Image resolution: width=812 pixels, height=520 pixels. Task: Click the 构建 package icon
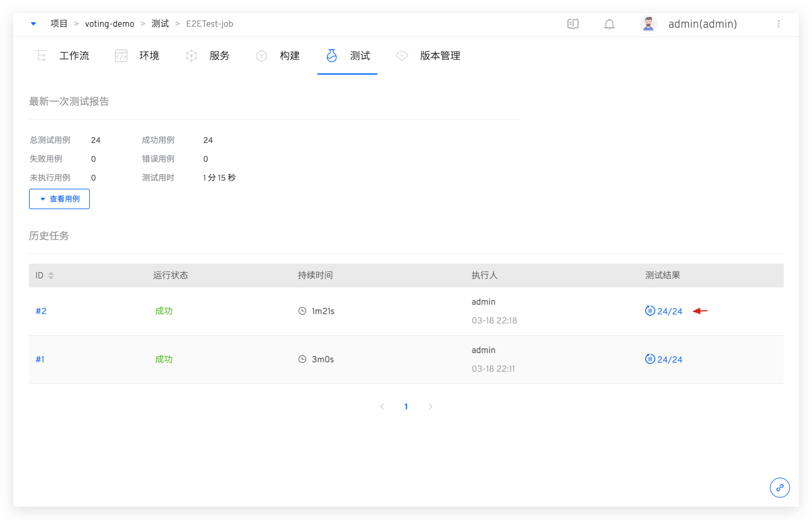(x=262, y=56)
